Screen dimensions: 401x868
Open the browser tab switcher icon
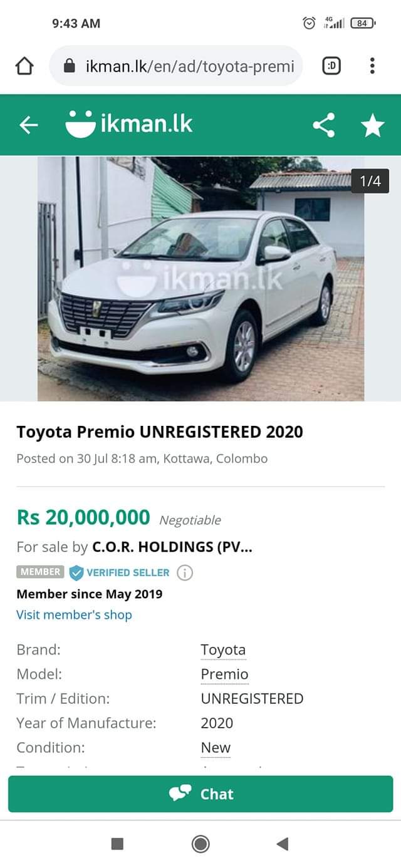coord(331,66)
